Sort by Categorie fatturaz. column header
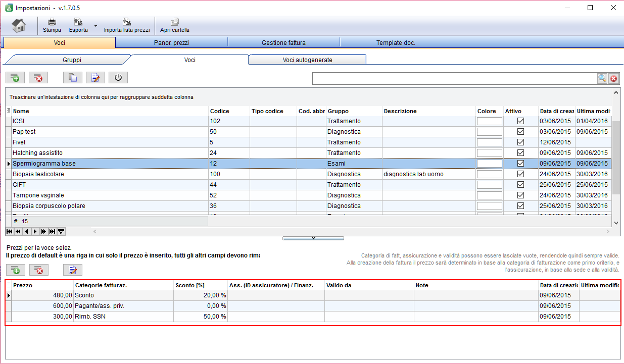The width and height of the screenshot is (624, 364). pos(124,285)
